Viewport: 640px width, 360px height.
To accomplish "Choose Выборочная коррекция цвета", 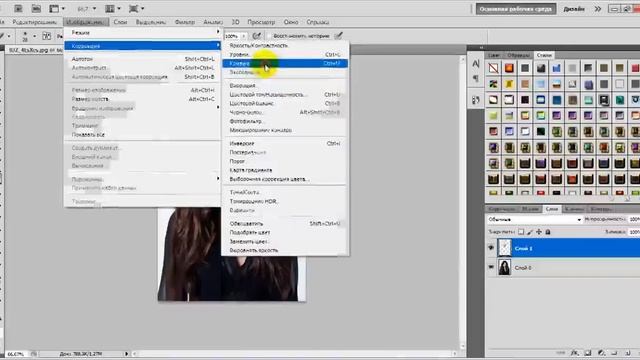I will pos(285,179).
